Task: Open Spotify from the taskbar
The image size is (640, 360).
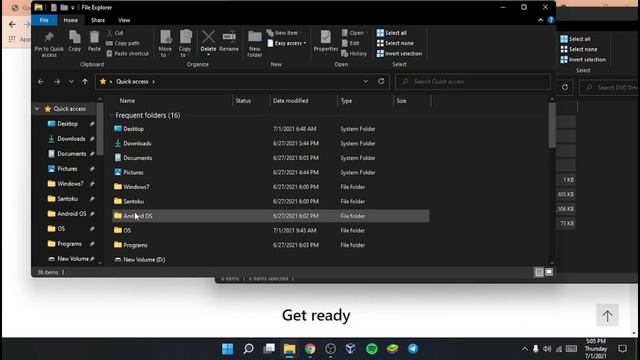Action: [371, 349]
